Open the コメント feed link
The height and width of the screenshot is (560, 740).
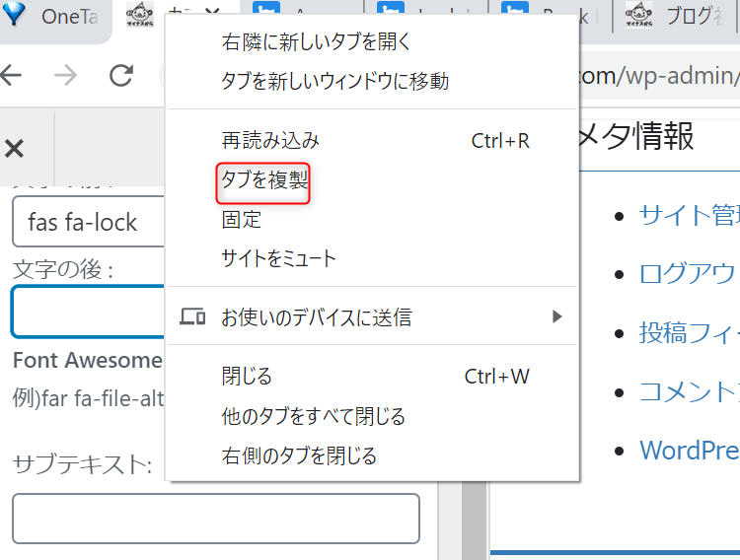pos(689,391)
